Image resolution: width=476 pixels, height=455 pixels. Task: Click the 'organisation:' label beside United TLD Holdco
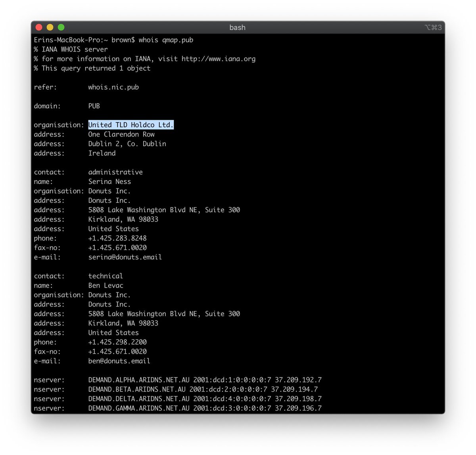click(59, 125)
